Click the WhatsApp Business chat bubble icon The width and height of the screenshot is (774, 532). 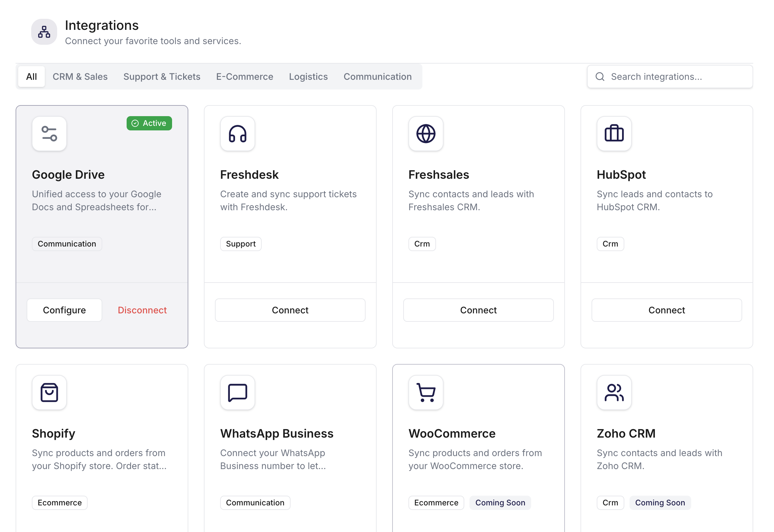point(238,392)
